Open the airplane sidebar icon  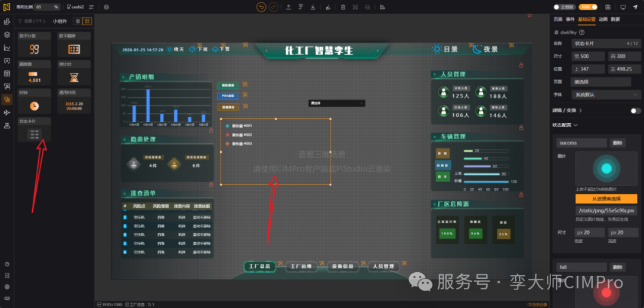tap(7, 112)
